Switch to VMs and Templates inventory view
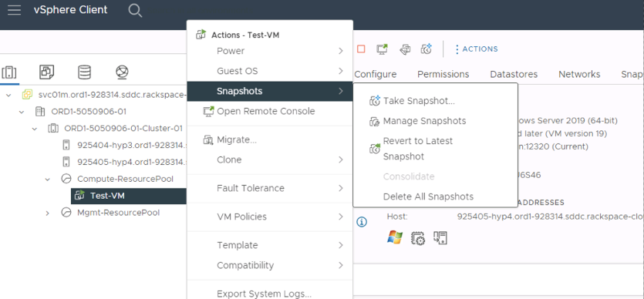The height and width of the screenshot is (299, 644). 46,72
